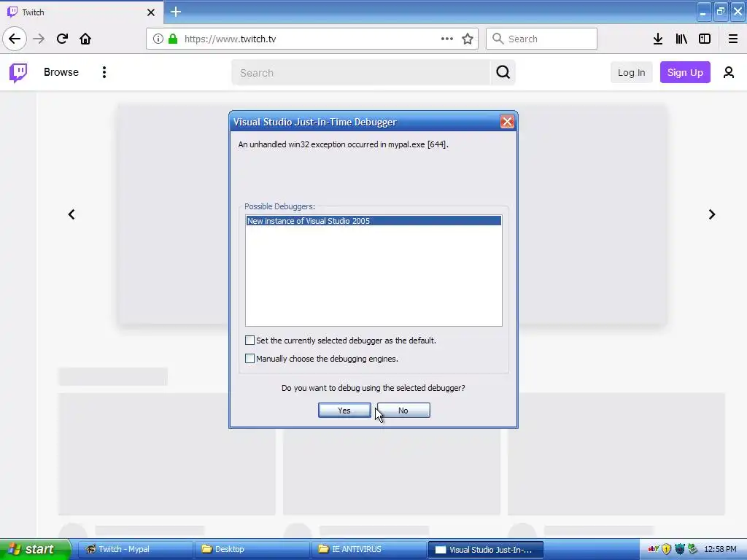Open the Desktop folder taskbar item

[x=252, y=550]
